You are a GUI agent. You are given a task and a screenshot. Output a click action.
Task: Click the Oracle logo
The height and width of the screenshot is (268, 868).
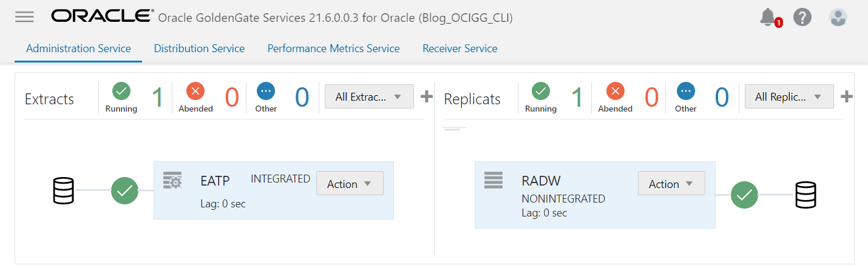(x=103, y=16)
